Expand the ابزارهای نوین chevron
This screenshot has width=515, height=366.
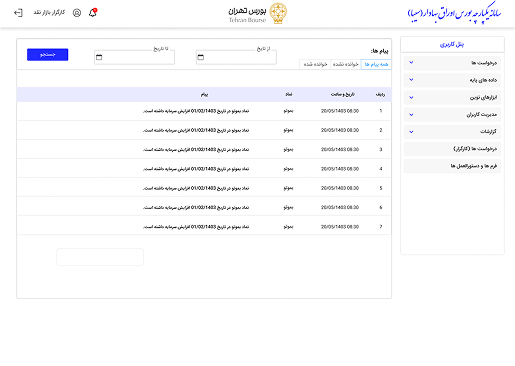(x=411, y=97)
